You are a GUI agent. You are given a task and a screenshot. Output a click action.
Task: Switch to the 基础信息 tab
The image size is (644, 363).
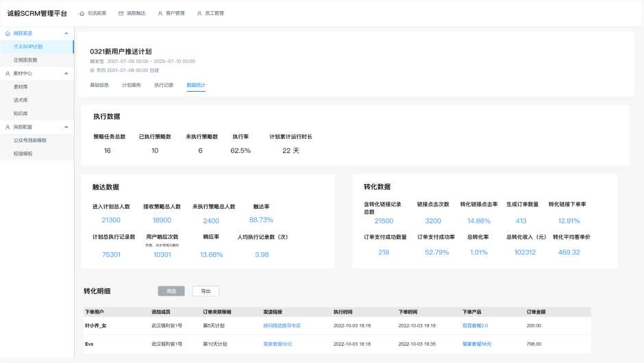coord(99,85)
